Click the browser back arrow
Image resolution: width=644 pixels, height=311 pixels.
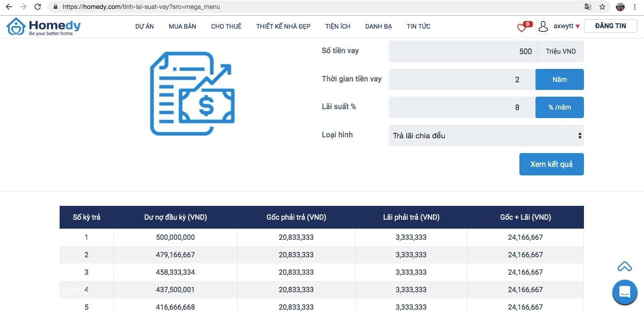[x=9, y=7]
